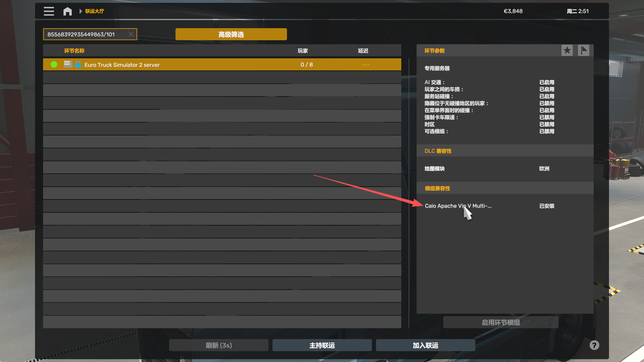Click the blue padlock icon on server

(x=78, y=64)
